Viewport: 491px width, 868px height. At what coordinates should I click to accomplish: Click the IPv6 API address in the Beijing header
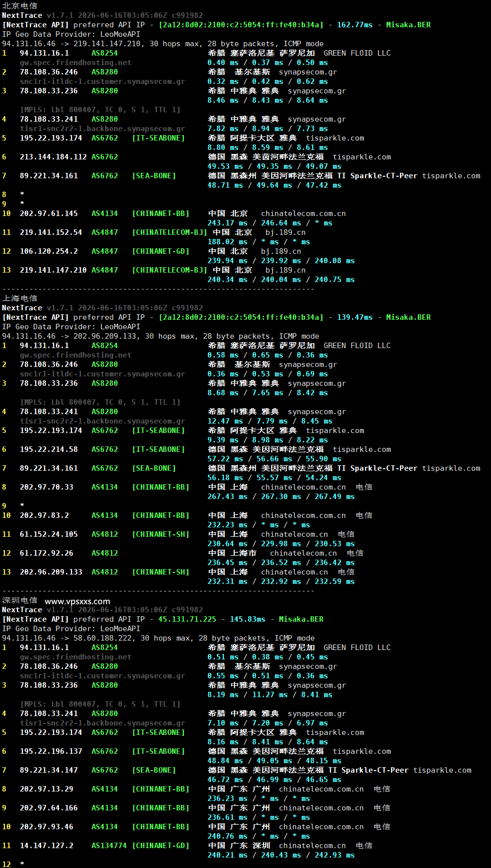241,25
